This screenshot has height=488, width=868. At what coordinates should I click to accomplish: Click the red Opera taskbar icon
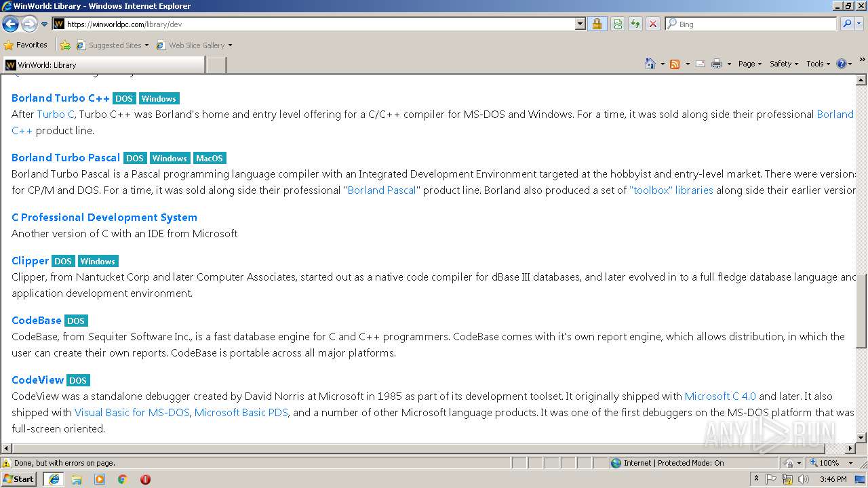tap(145, 479)
